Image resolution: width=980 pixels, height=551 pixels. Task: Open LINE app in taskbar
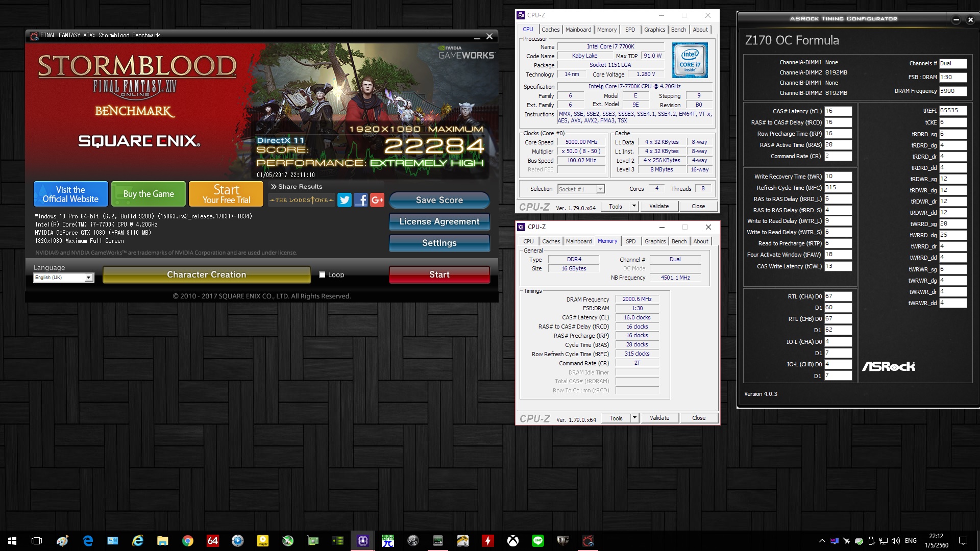point(538,541)
